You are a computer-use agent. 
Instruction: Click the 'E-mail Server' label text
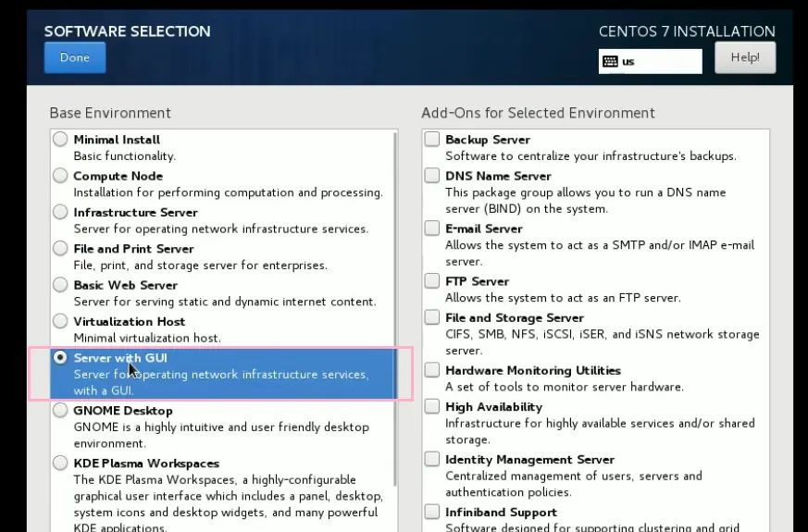tap(484, 229)
